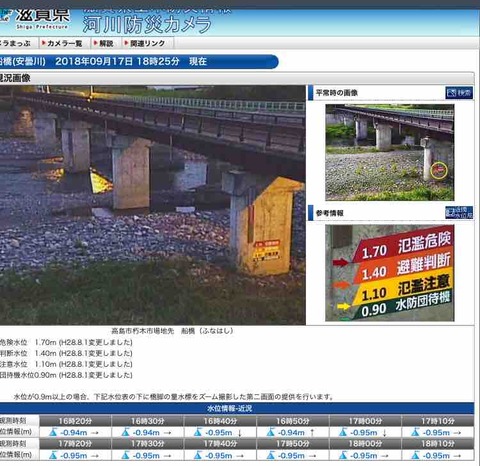Click the 1.10m caution water level line

pos(66,364)
